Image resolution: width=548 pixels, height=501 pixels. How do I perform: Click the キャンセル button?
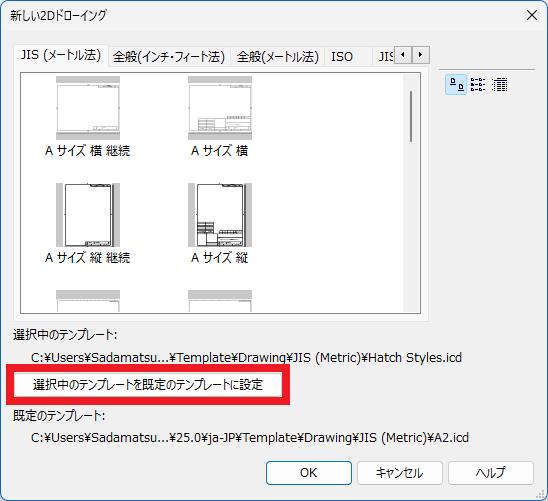click(399, 473)
